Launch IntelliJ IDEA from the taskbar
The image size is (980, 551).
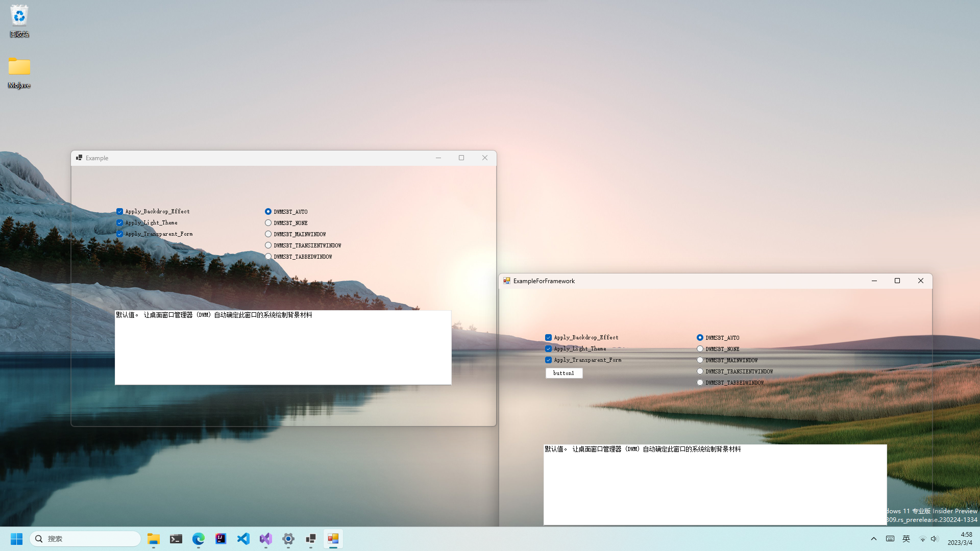220,539
